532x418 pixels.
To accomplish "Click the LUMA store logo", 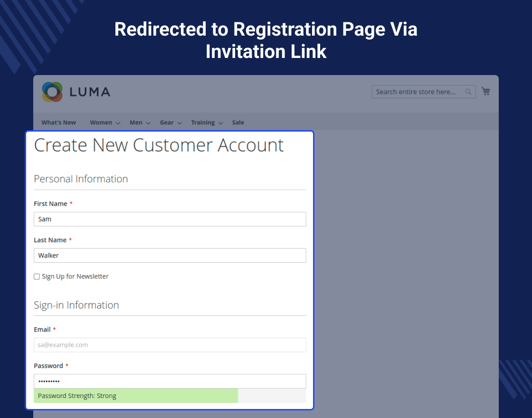I will click(x=75, y=91).
